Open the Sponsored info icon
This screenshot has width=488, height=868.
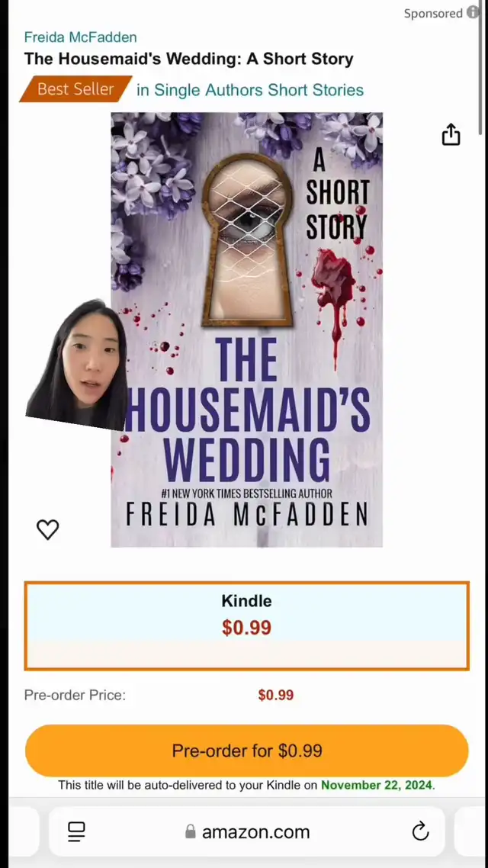point(473,12)
